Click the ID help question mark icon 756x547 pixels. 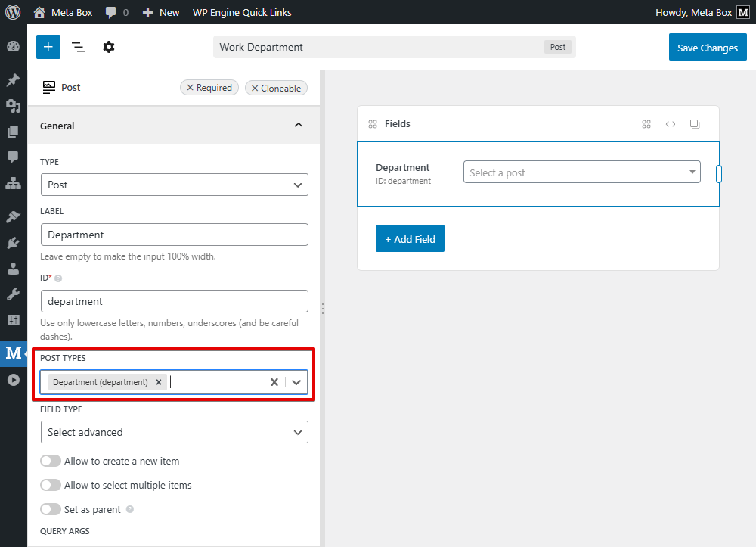[58, 278]
